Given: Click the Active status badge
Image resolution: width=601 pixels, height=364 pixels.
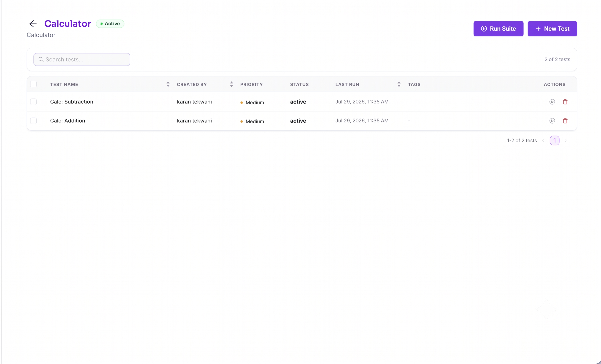Looking at the screenshot, I should (x=110, y=24).
